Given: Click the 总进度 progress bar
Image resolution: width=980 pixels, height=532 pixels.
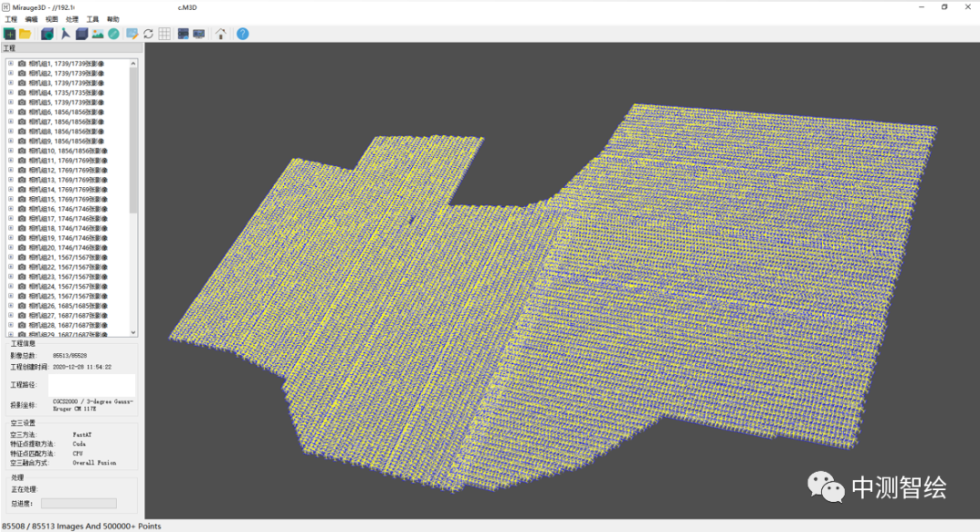Looking at the screenshot, I should [x=79, y=503].
